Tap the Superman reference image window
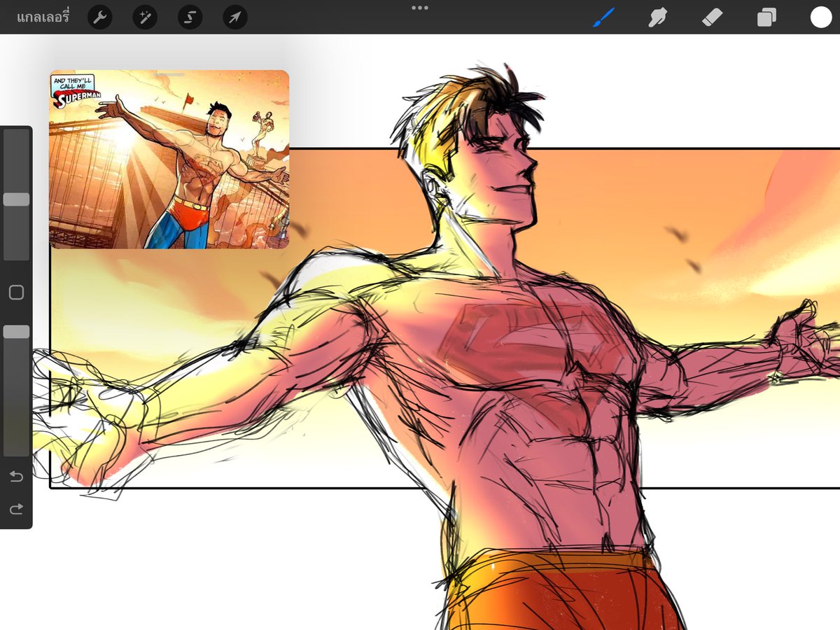 (x=169, y=160)
